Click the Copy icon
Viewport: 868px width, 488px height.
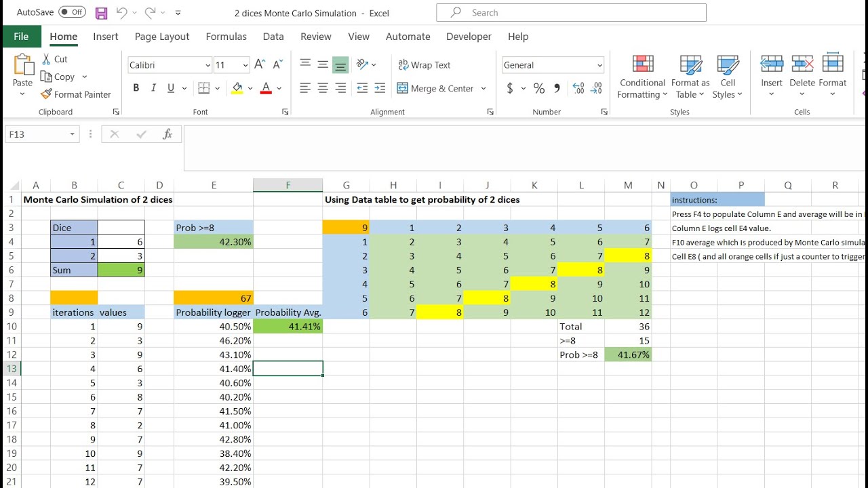coord(46,77)
